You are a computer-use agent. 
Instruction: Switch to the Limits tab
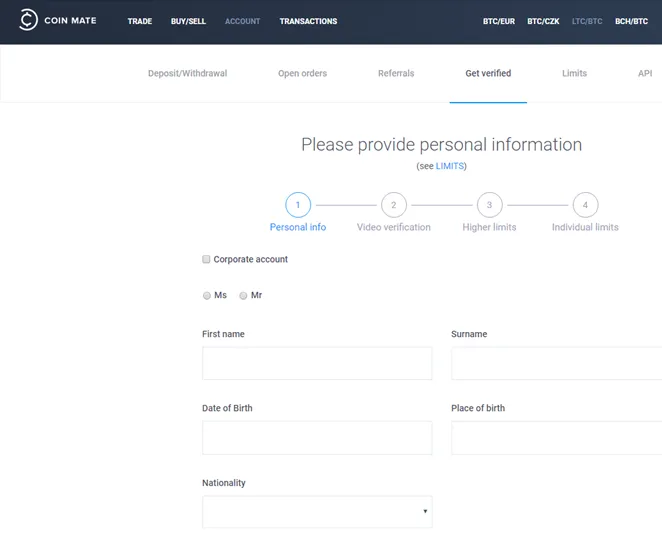tap(574, 73)
